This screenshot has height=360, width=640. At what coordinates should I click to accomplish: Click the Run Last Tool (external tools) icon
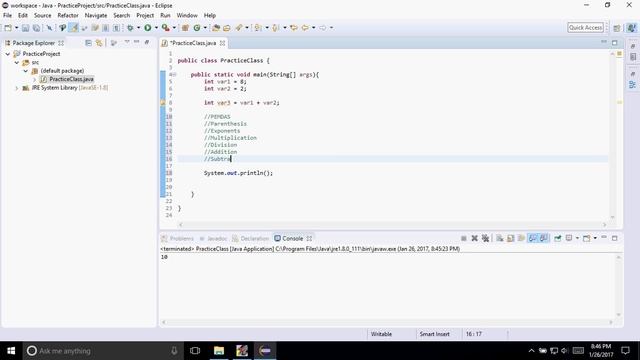click(165, 28)
